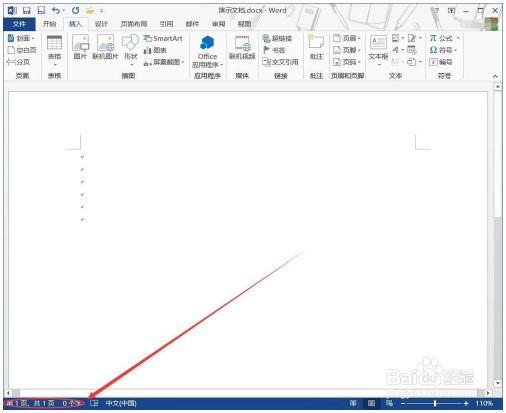Insert a chart from ribbon
The height and width of the screenshot is (413, 506).
155,50
